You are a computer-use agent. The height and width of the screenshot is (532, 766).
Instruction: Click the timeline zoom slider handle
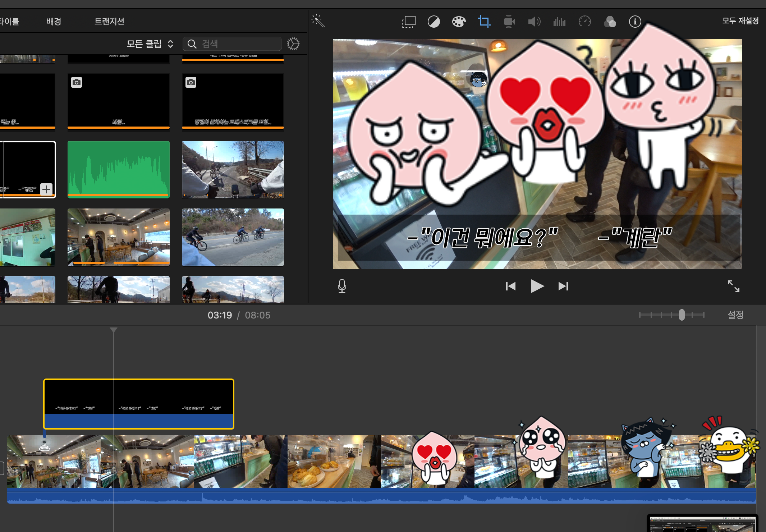coord(682,315)
